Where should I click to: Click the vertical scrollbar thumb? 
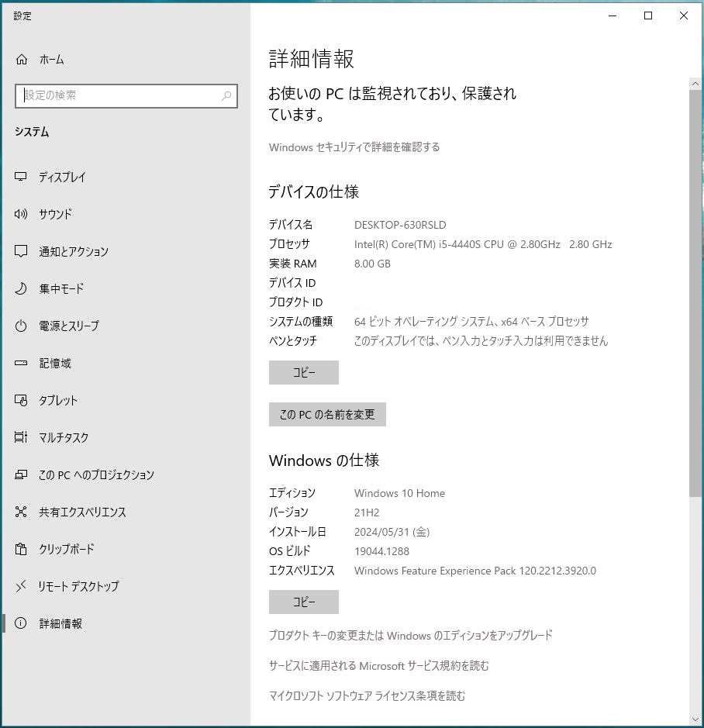click(695, 293)
